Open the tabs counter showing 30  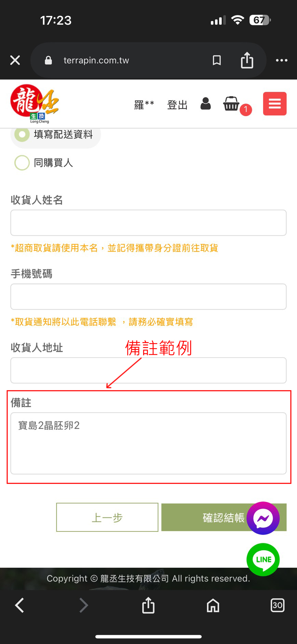(x=277, y=605)
